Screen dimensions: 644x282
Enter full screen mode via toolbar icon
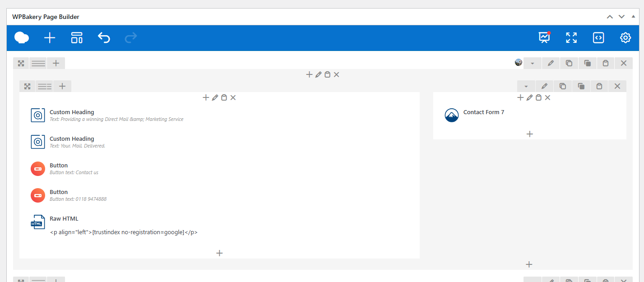tap(571, 38)
